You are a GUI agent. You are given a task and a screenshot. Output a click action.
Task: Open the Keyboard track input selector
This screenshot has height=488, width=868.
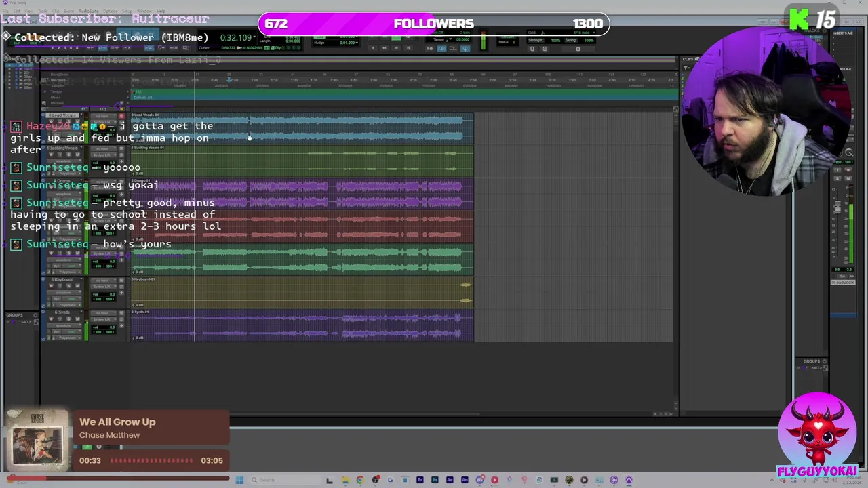coord(103,281)
